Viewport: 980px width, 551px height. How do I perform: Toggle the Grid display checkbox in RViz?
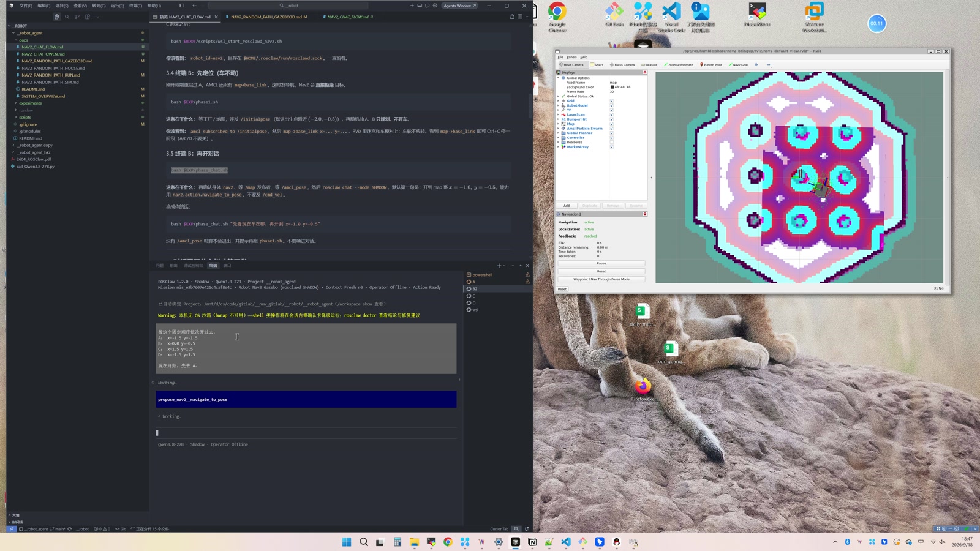(611, 101)
